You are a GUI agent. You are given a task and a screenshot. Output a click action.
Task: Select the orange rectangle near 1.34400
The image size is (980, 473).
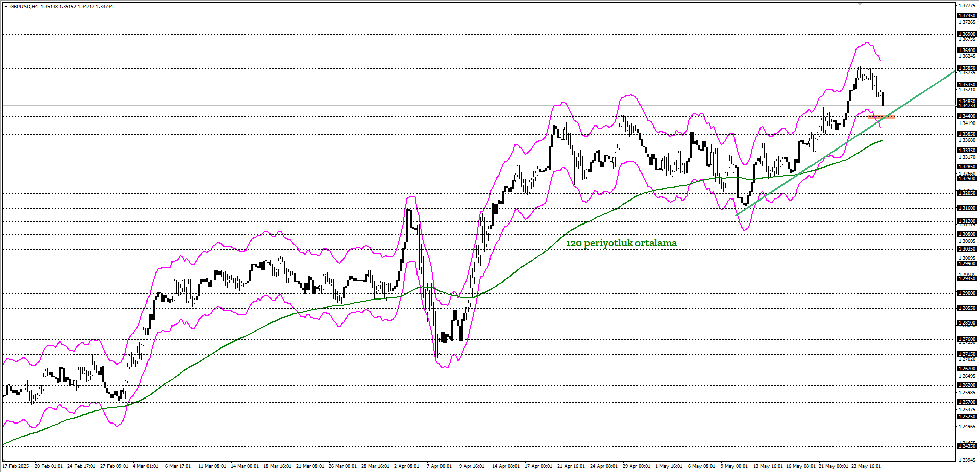tap(881, 117)
